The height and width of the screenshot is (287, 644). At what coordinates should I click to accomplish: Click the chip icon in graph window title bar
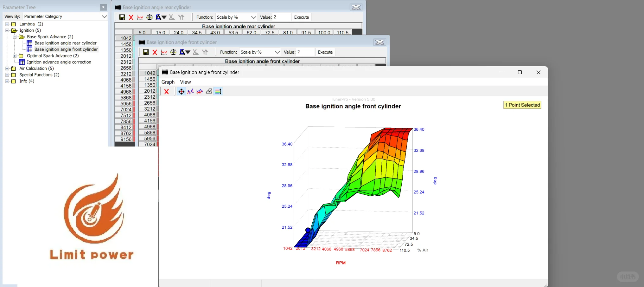165,72
